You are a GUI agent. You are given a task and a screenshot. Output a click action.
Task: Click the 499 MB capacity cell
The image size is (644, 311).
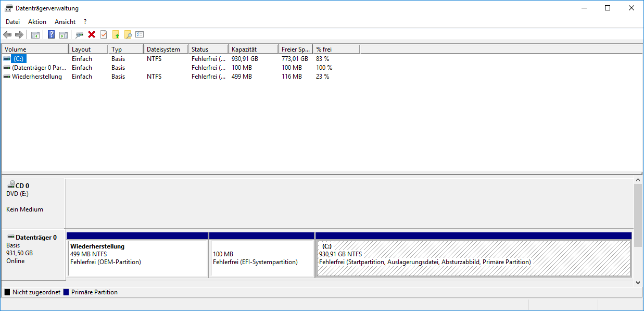click(x=242, y=77)
